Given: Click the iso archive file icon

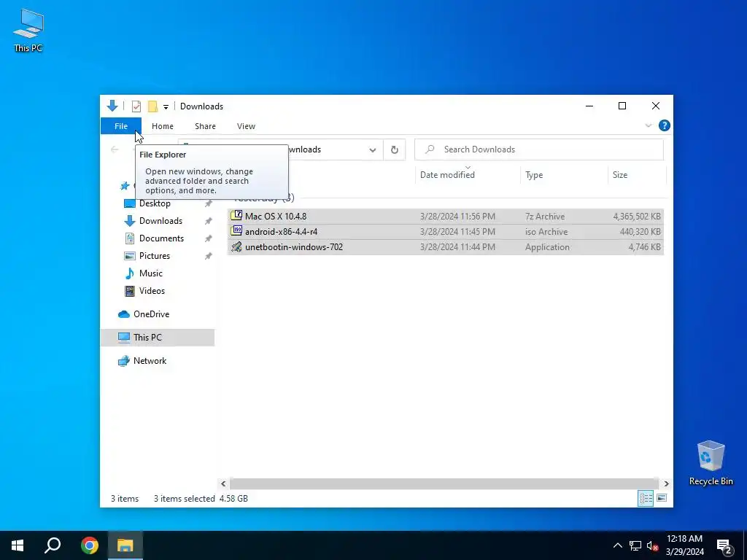Looking at the screenshot, I should coord(236,231).
